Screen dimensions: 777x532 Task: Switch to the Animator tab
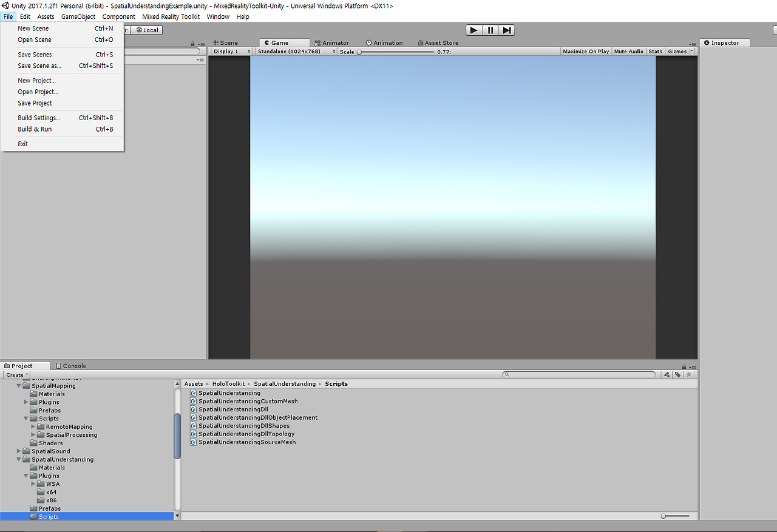331,43
